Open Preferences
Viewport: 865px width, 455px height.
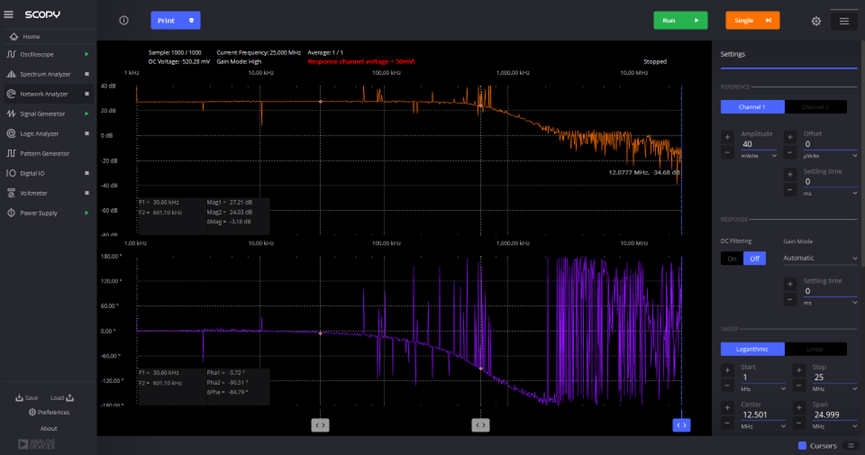click(49, 413)
